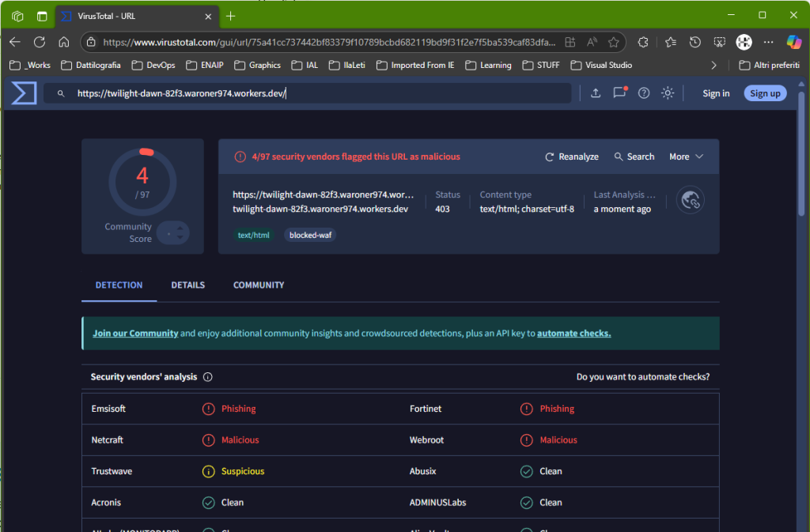Vote community score down arrow

tap(180, 237)
